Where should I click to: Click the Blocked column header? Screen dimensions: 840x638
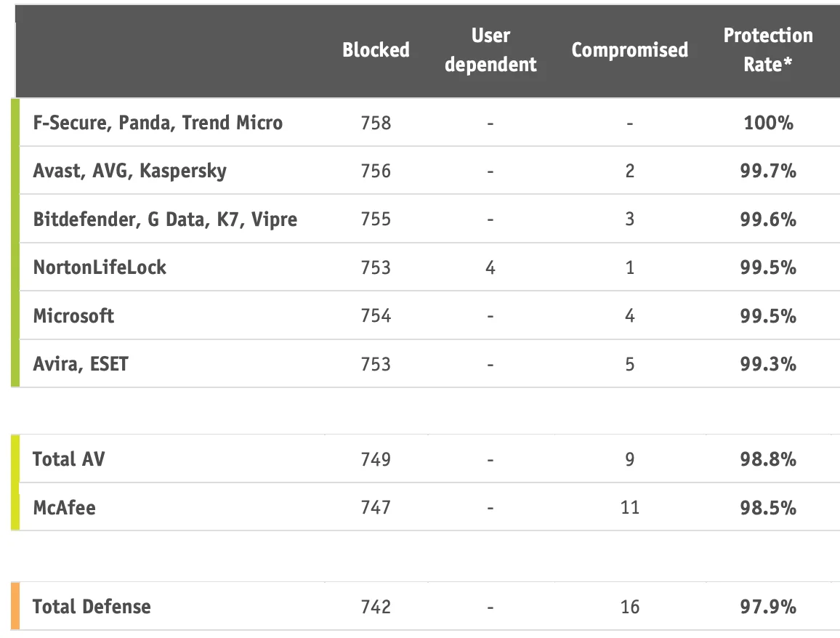(376, 50)
